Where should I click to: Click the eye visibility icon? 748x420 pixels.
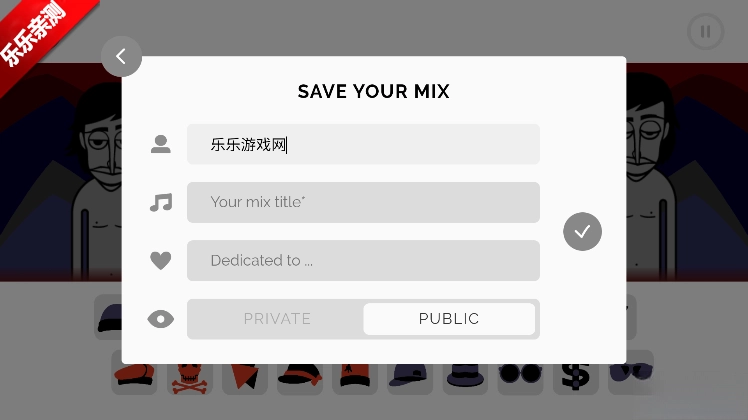(160, 319)
